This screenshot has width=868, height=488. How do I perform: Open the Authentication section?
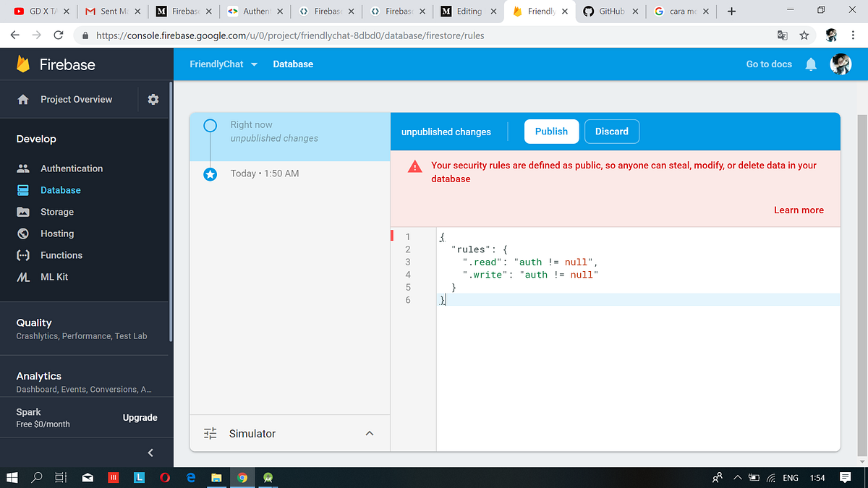pyautogui.click(x=71, y=168)
